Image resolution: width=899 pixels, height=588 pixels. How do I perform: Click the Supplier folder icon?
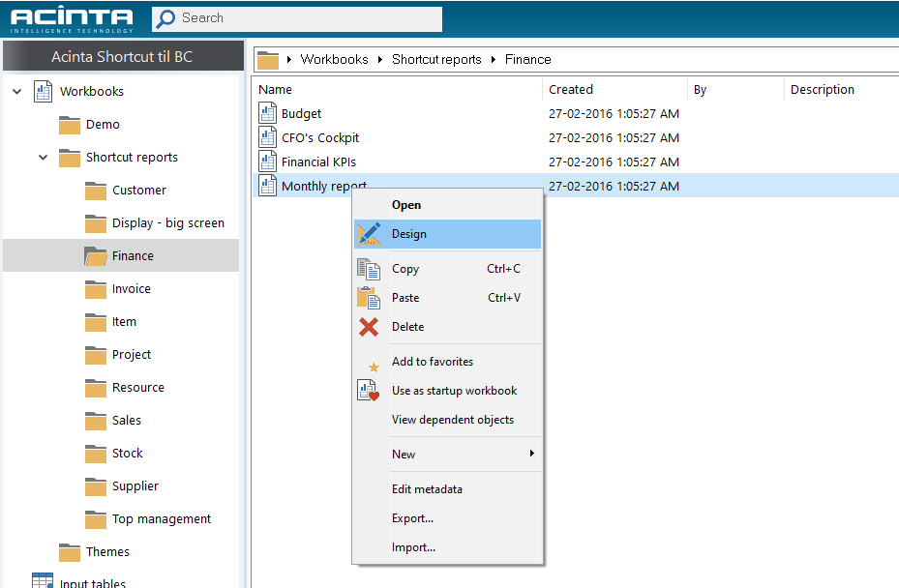[96, 486]
